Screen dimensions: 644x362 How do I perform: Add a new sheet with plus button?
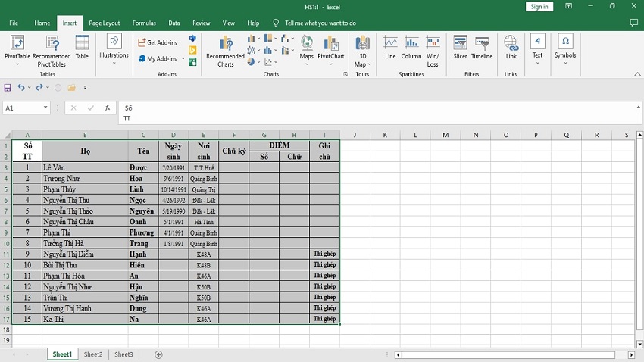pos(158,354)
